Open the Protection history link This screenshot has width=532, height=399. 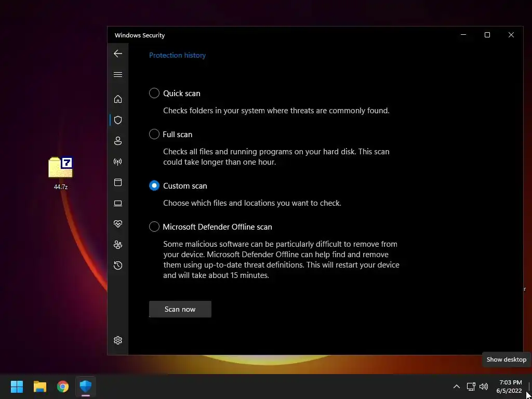coord(178,55)
